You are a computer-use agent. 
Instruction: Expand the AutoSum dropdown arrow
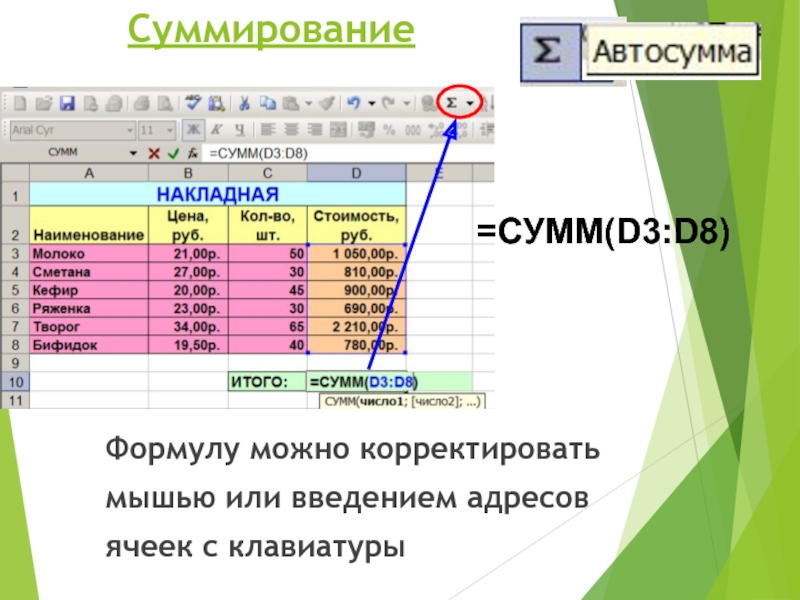pos(470,103)
